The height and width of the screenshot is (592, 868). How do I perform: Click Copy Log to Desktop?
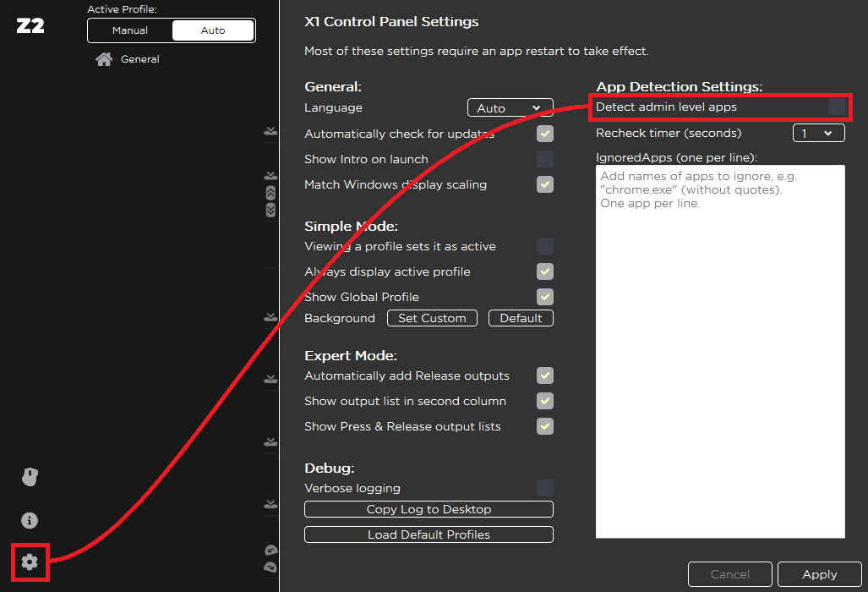click(429, 509)
